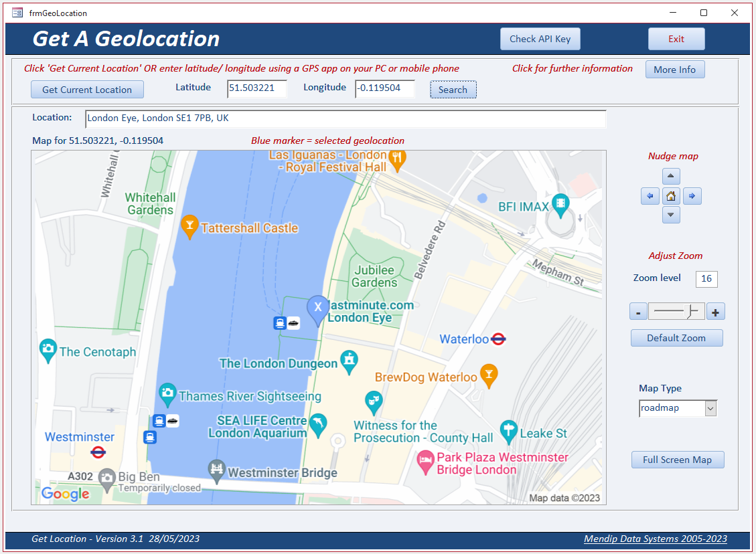The image size is (756, 554).
Task: Click the London Dungeon attraction marker
Action: pos(349,361)
